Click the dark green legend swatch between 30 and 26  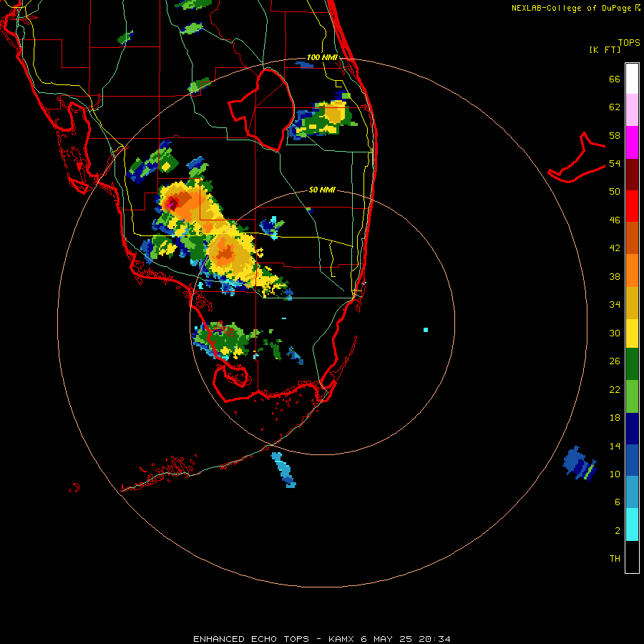[632, 364]
